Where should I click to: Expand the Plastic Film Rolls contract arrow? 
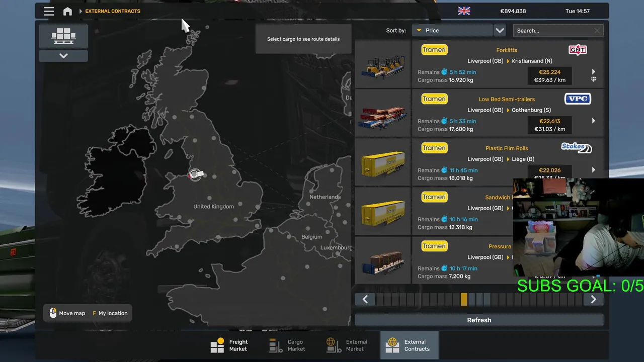click(x=594, y=170)
